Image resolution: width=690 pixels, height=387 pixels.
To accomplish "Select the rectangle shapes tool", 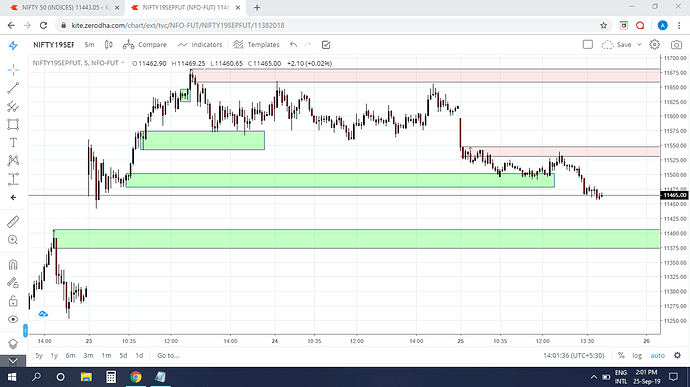I will (x=13, y=124).
